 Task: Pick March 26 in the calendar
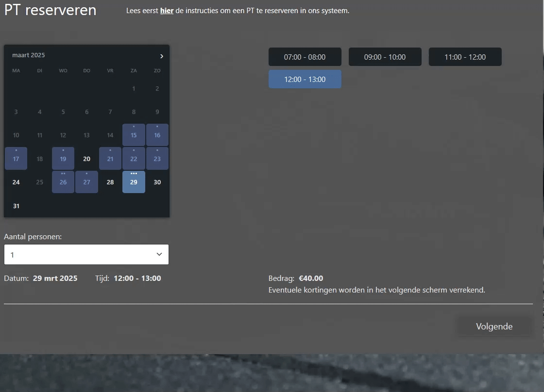(x=63, y=182)
